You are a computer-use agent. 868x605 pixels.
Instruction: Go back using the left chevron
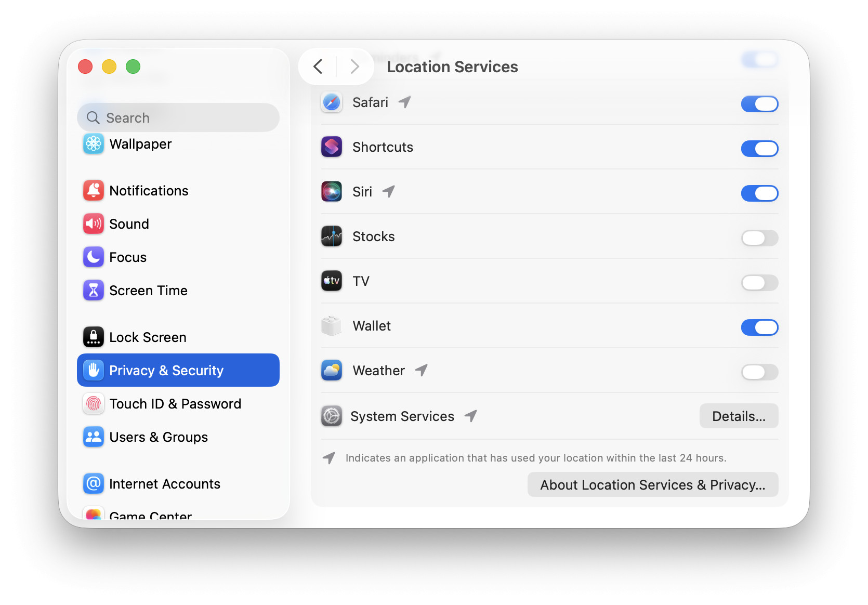coord(318,67)
